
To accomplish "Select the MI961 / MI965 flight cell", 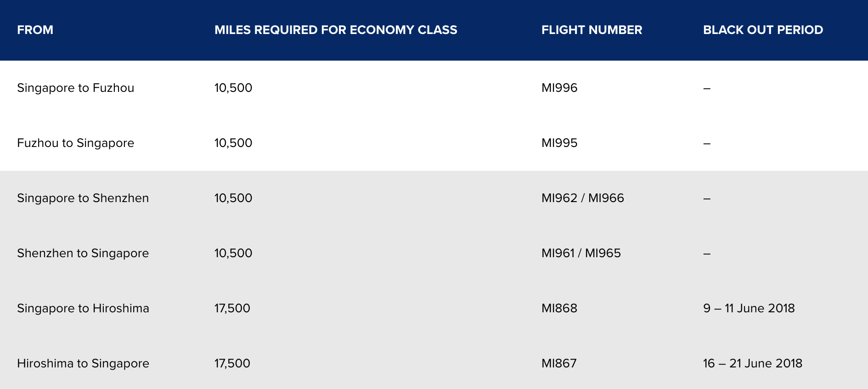I will coord(581,253).
